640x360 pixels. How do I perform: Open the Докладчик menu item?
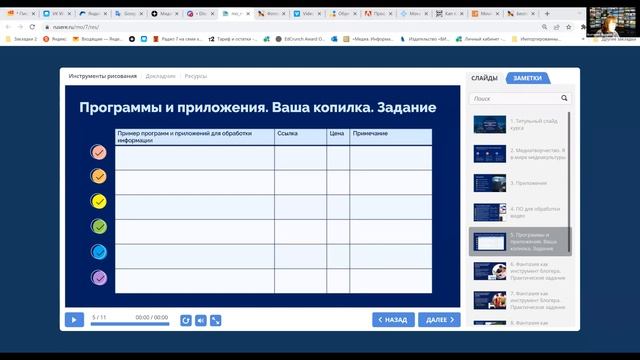160,76
